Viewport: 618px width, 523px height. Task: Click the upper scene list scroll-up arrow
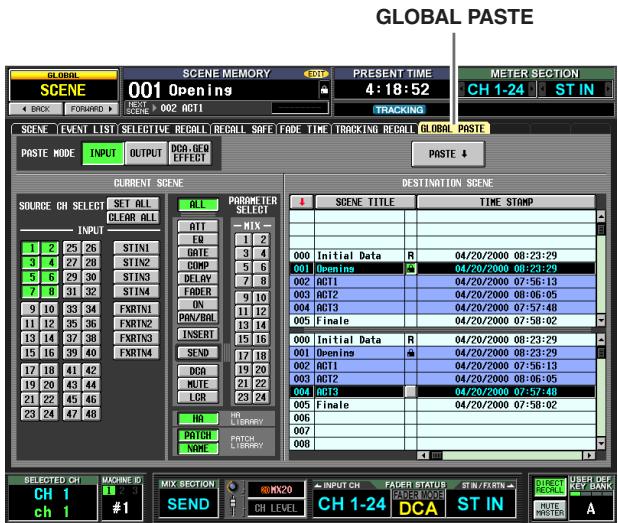(601, 216)
